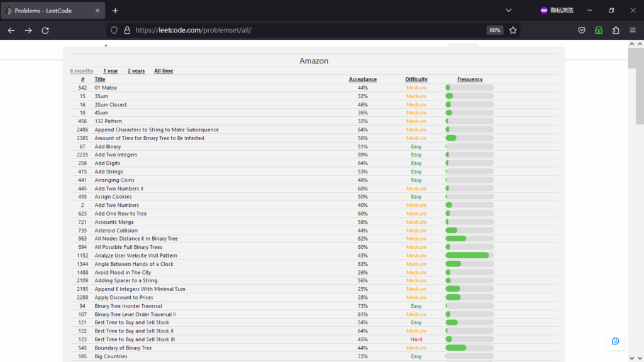
Task: Click frequency bar for All Nodes Distance K
Action: 469,238
